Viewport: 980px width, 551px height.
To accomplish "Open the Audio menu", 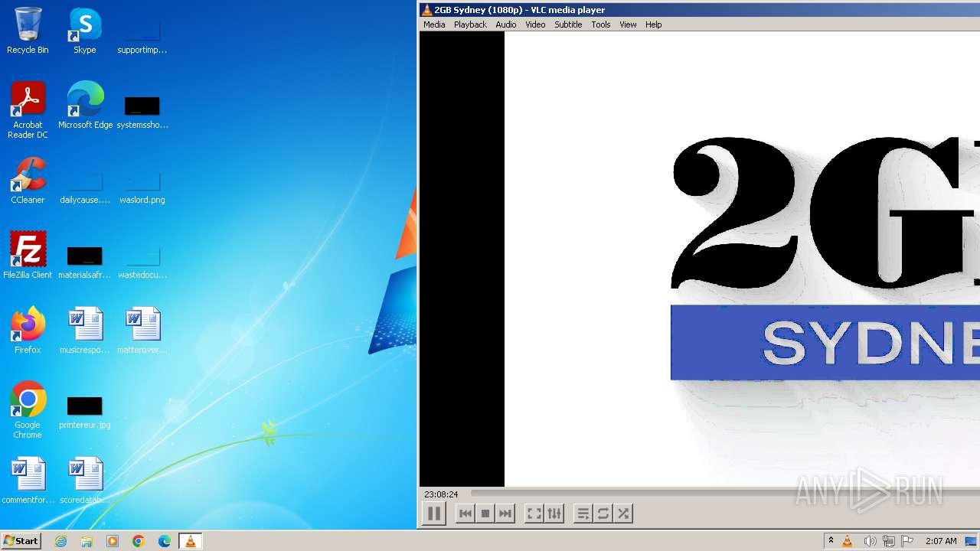I will pyautogui.click(x=506, y=24).
